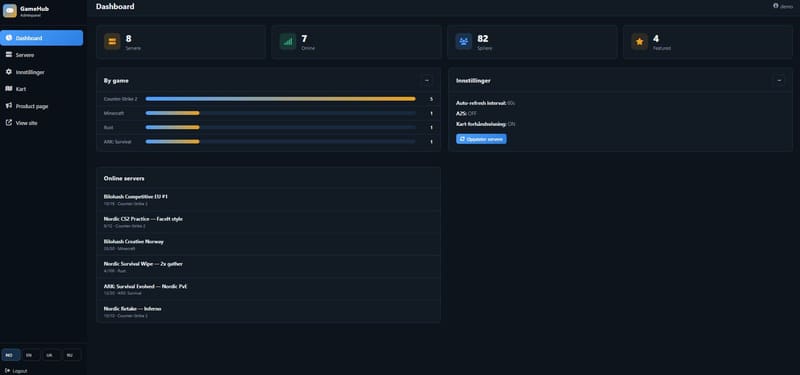Viewport: 800px width, 375px height.
Task: Collapse the By game panel
Action: click(x=427, y=81)
